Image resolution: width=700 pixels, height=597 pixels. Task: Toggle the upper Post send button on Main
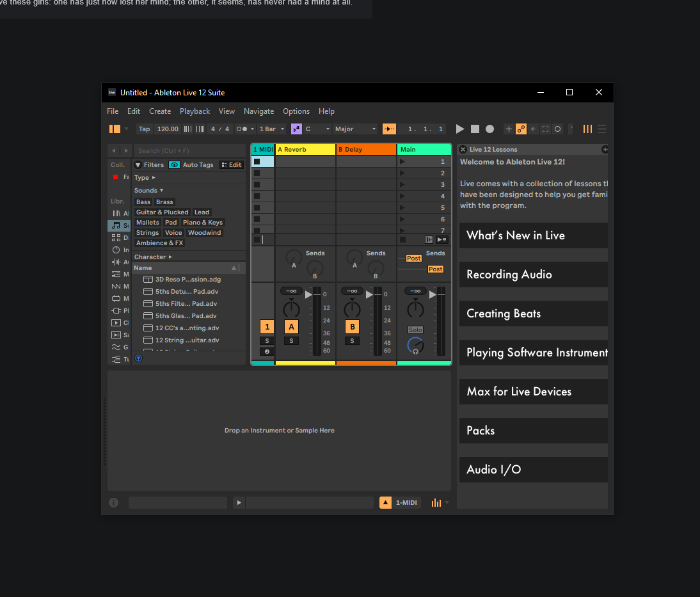414,258
